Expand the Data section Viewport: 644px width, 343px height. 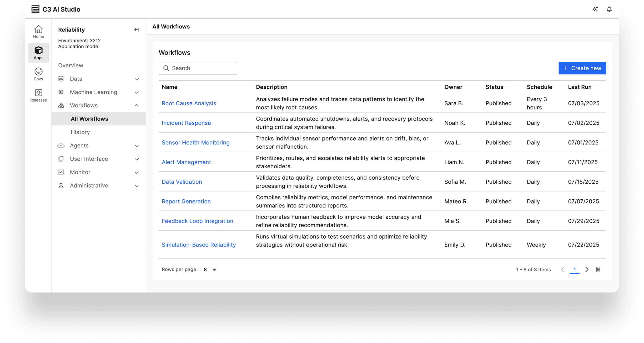99,79
